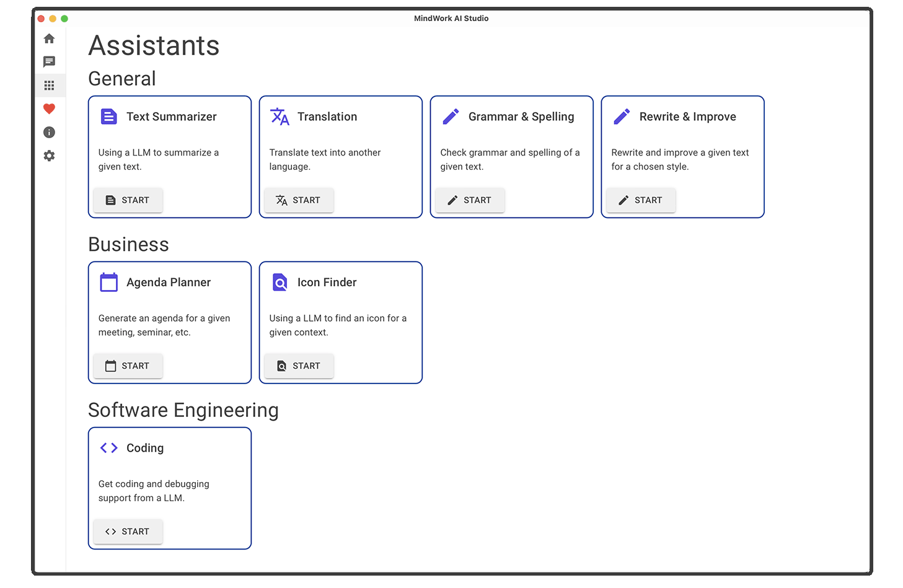
Task: Click the Text Summarizer document icon
Action: coord(108,116)
